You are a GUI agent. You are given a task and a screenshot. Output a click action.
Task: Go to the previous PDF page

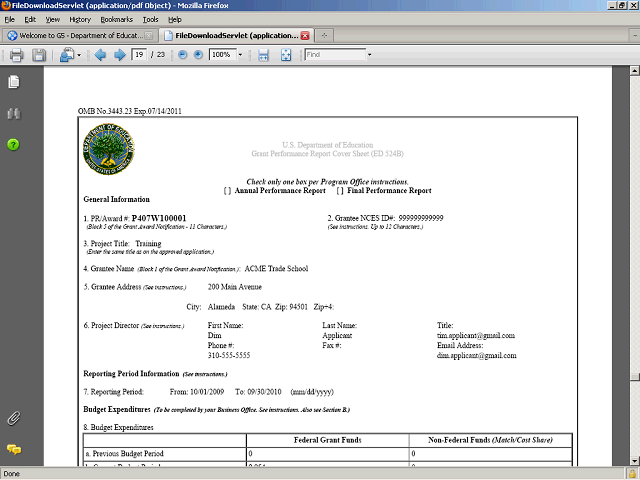coord(99,54)
